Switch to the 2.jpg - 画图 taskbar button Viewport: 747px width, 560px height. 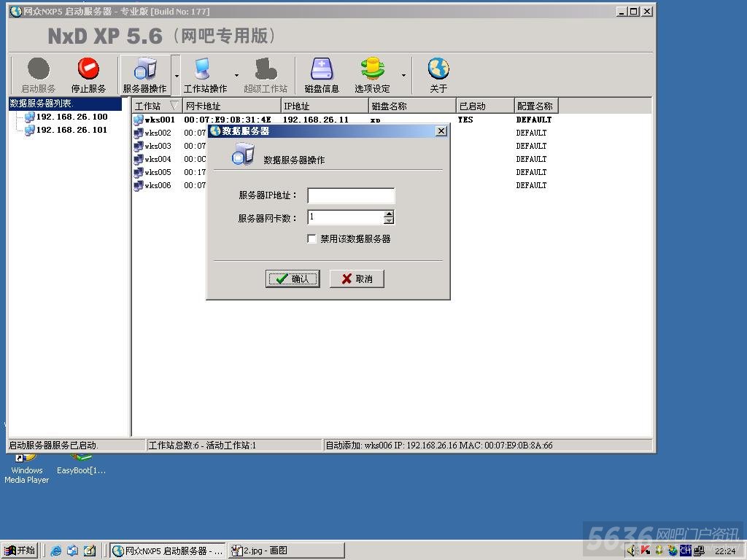(x=286, y=551)
